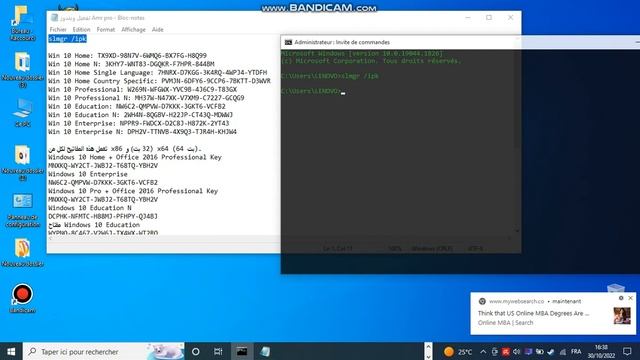Open Task View on the taskbar
640x360 pixels.
(218, 351)
